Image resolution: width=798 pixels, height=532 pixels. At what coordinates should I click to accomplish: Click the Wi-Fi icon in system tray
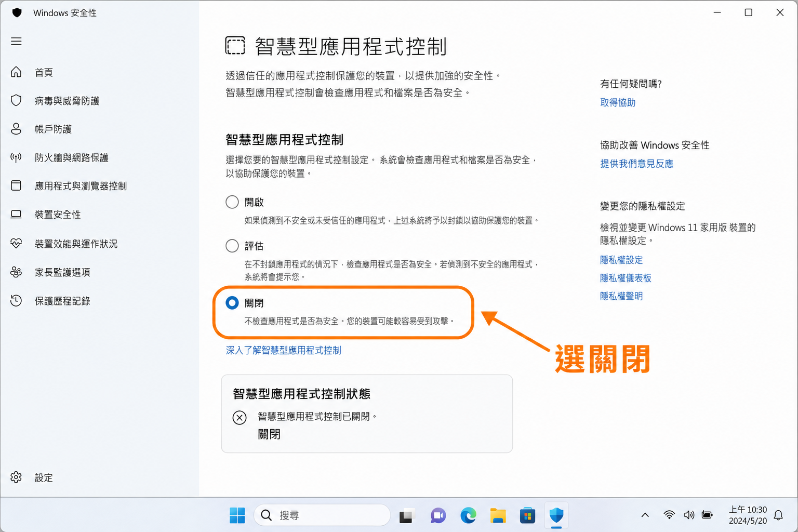[x=669, y=515]
